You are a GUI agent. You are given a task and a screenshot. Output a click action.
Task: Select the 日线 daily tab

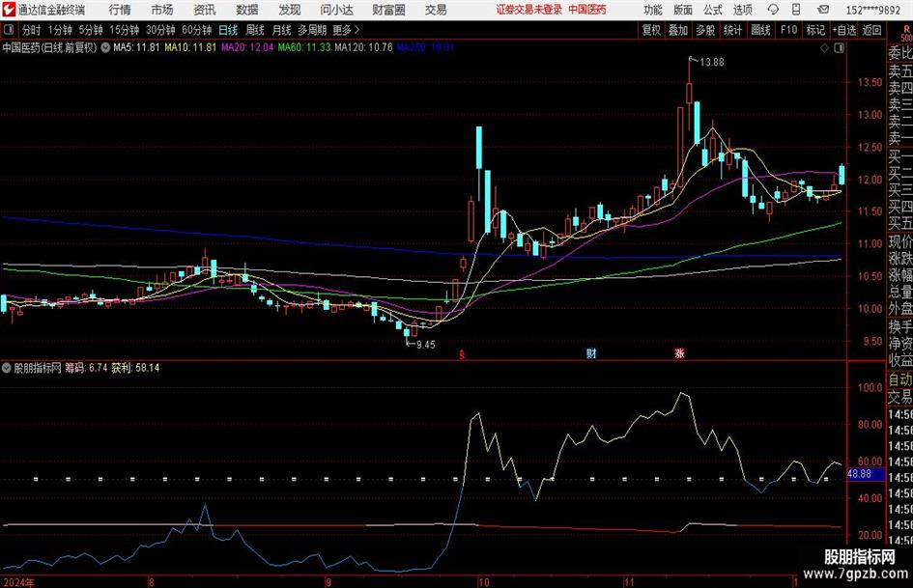[x=228, y=30]
